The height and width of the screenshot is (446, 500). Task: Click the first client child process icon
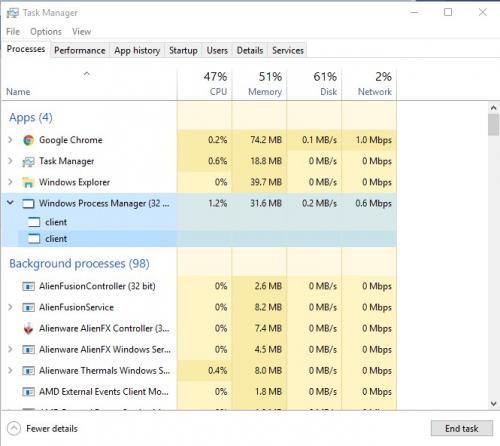[34, 222]
